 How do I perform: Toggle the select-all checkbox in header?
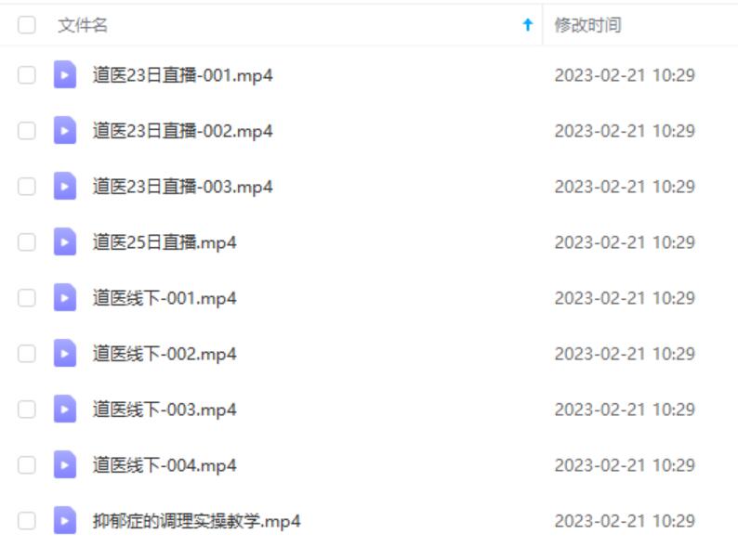(x=26, y=25)
